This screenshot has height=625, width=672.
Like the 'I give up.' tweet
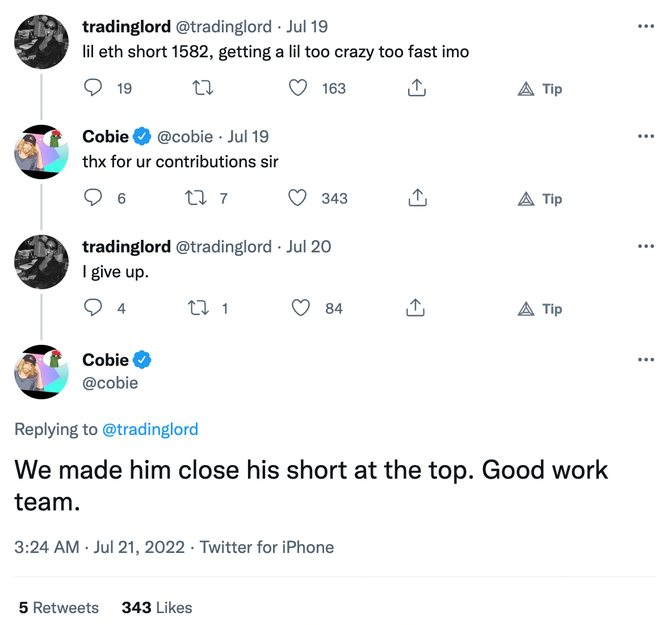coord(300,308)
